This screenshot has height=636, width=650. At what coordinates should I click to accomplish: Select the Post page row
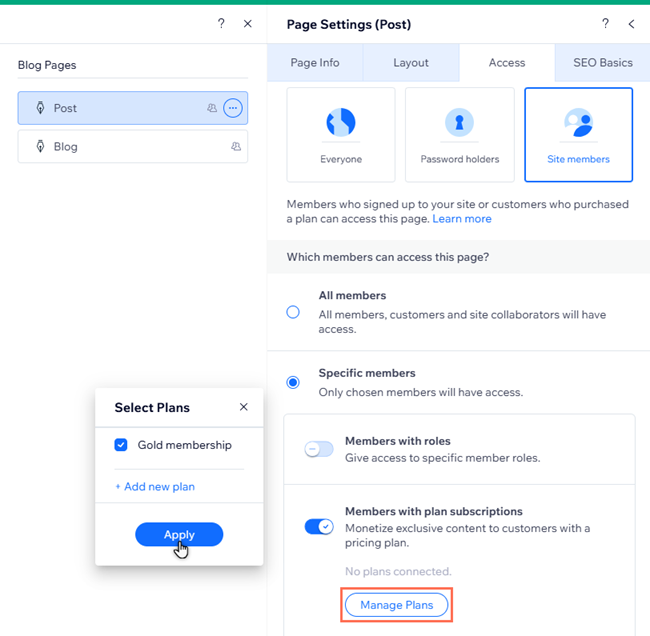pyautogui.click(x=133, y=108)
